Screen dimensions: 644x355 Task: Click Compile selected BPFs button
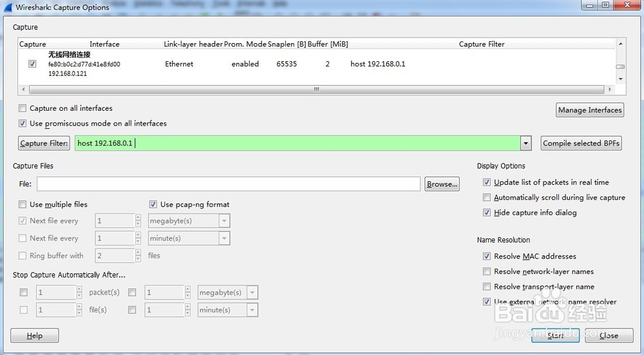click(581, 143)
